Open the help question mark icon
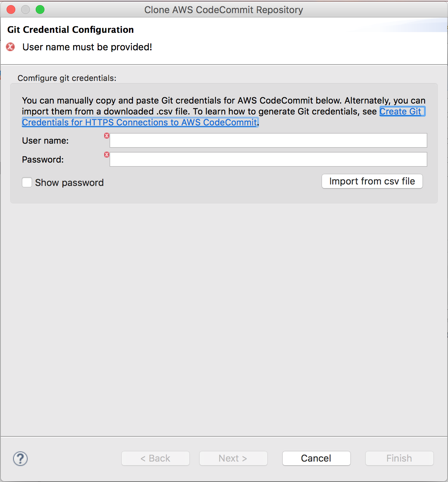This screenshot has width=448, height=482. pos(20,459)
